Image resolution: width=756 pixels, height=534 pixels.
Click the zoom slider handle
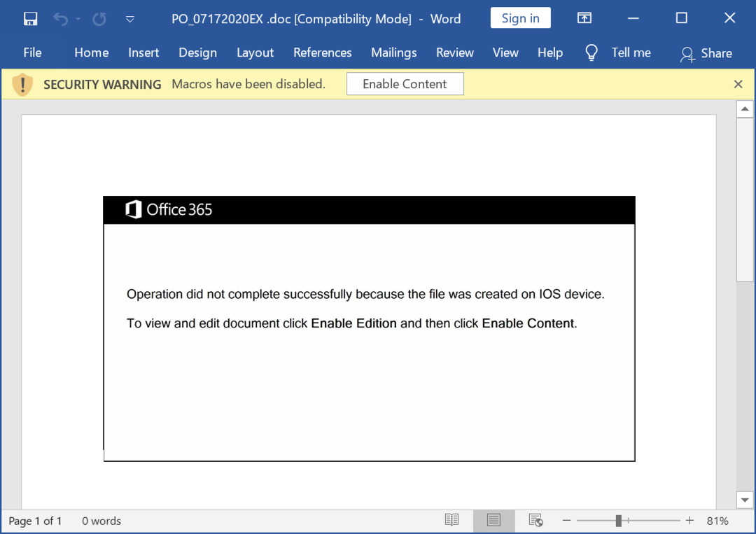618,521
